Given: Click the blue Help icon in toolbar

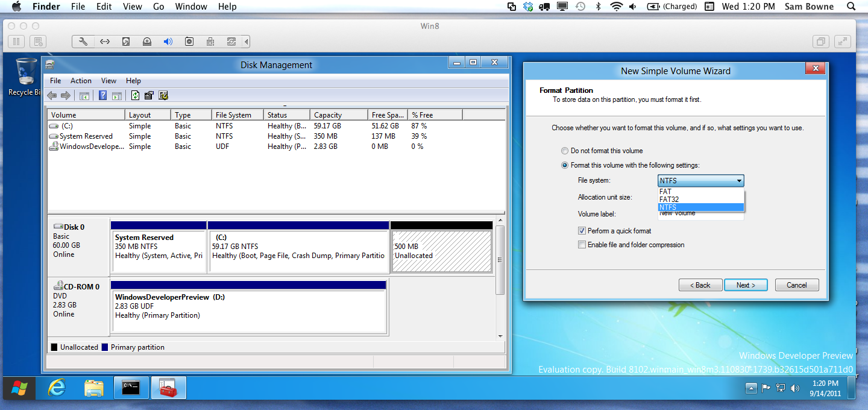Looking at the screenshot, I should (x=102, y=95).
